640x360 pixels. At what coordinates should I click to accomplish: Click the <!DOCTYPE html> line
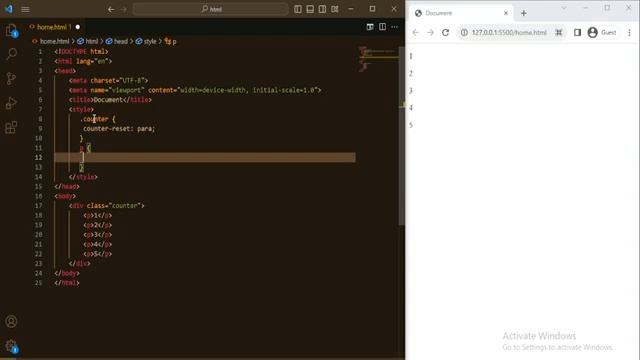point(81,51)
